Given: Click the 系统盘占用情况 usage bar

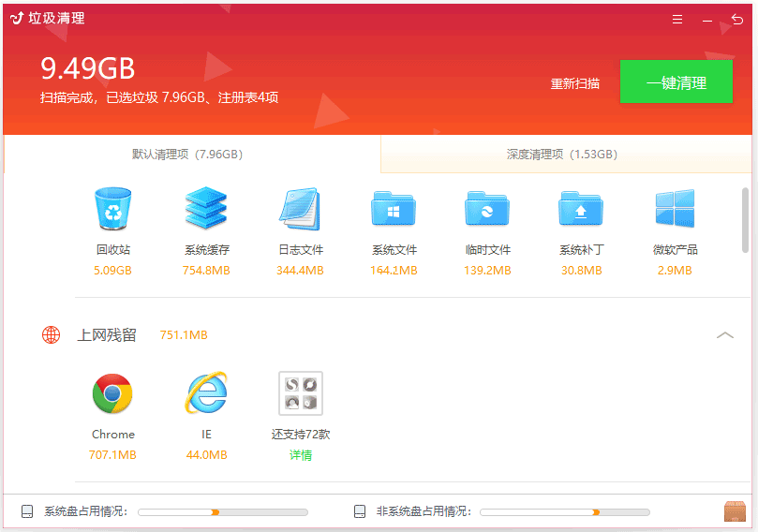Looking at the screenshot, I should (223, 512).
